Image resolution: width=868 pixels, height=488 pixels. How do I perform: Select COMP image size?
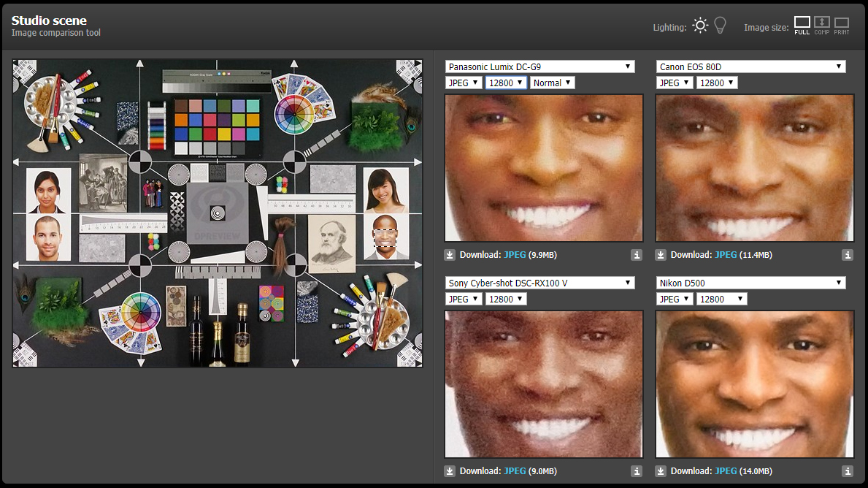[x=821, y=26]
